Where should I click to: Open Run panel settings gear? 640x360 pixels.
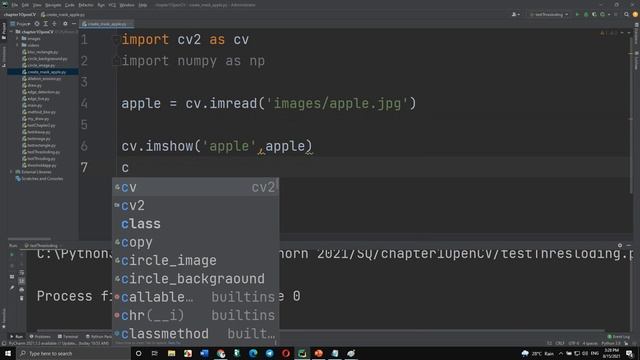click(620, 245)
